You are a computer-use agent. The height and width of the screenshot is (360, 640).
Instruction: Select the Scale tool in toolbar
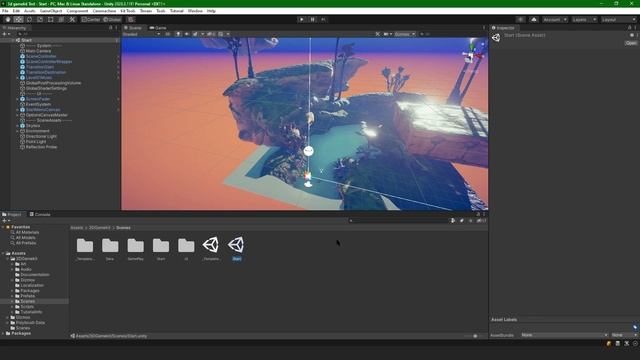point(40,20)
